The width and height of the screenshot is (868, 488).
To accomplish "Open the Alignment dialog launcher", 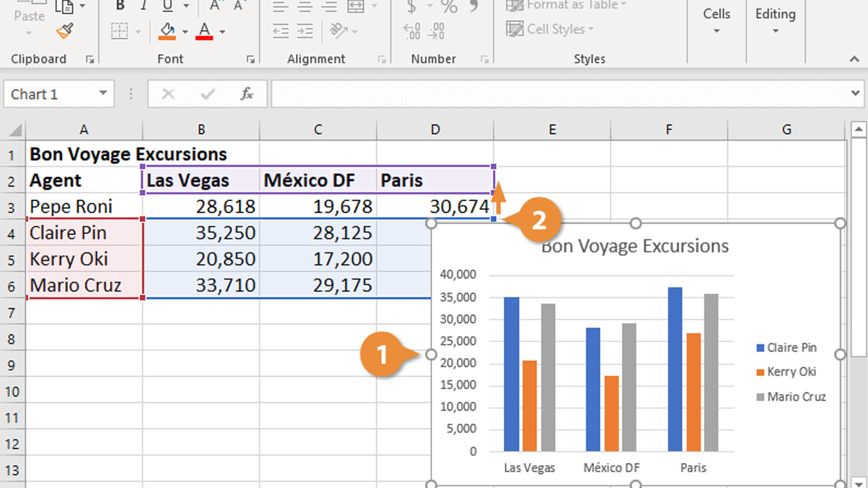I will (x=382, y=59).
